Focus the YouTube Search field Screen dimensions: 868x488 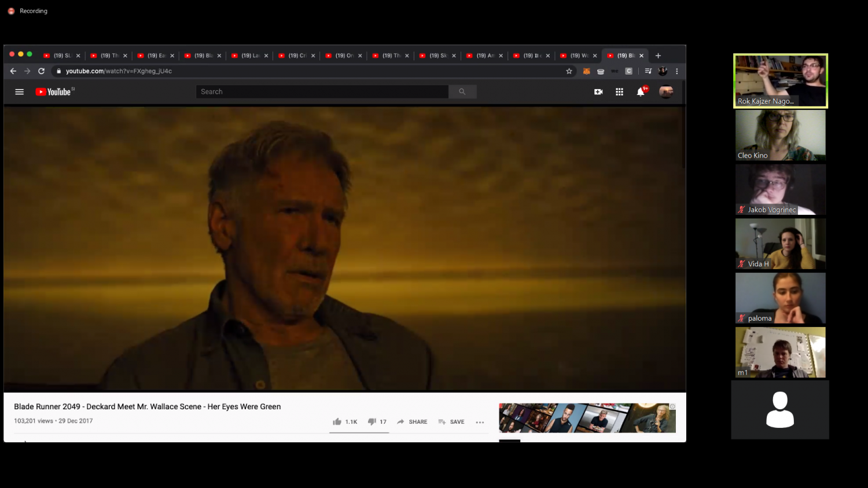click(x=322, y=91)
